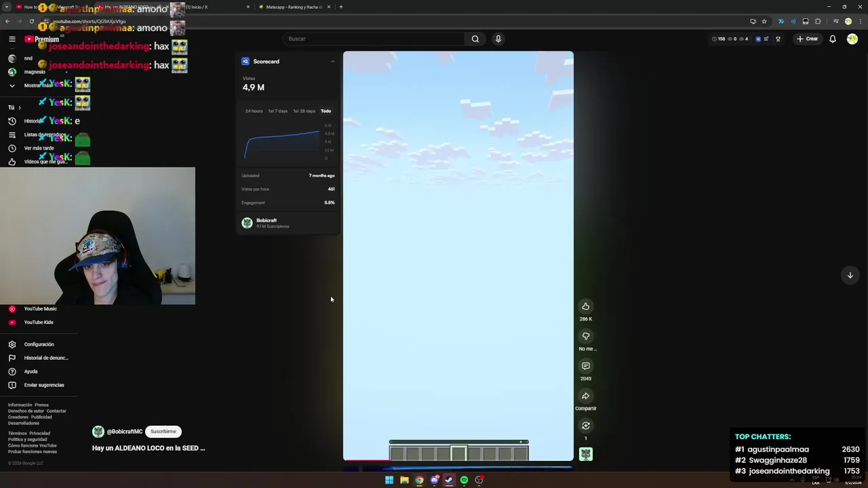Open Chrome's three-dot menu

[860, 21]
